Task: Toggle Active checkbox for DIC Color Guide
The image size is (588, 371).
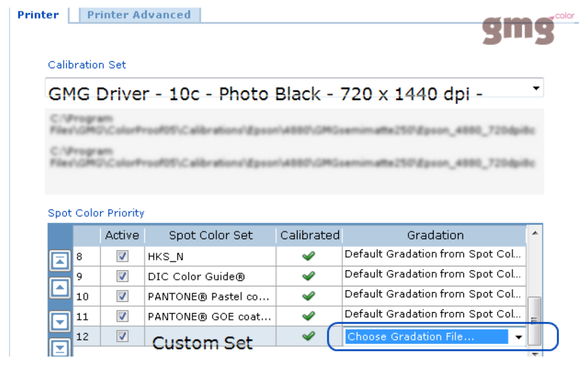Action: click(122, 276)
